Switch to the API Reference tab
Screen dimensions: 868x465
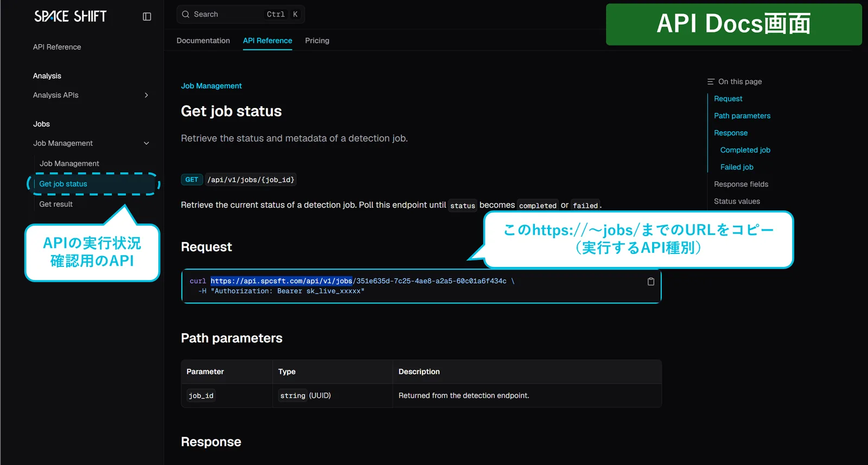click(267, 41)
